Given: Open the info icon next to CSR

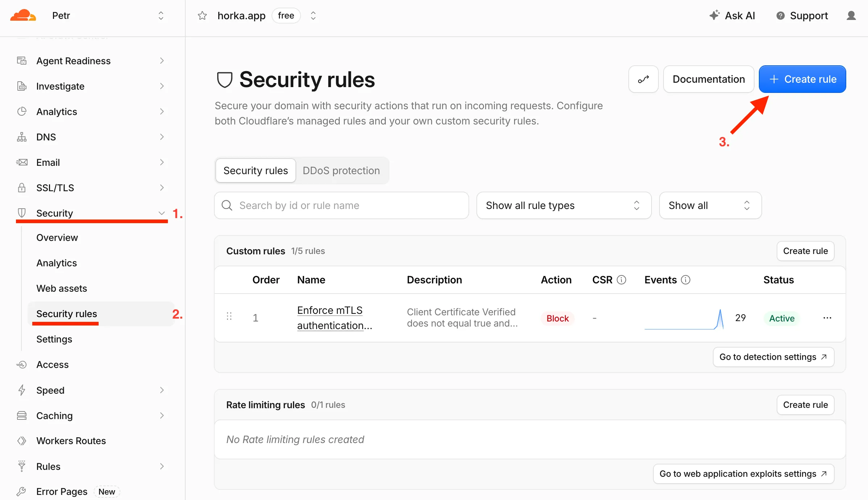Looking at the screenshot, I should (621, 280).
